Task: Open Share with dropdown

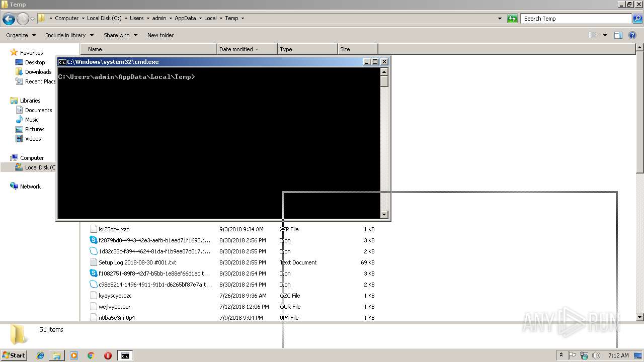Action: pos(120,35)
